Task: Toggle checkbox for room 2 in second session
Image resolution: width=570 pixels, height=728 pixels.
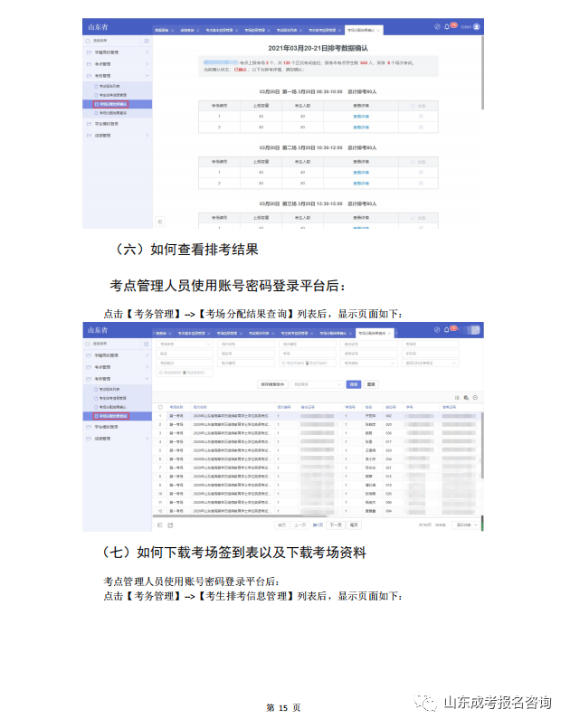Action: (x=421, y=183)
